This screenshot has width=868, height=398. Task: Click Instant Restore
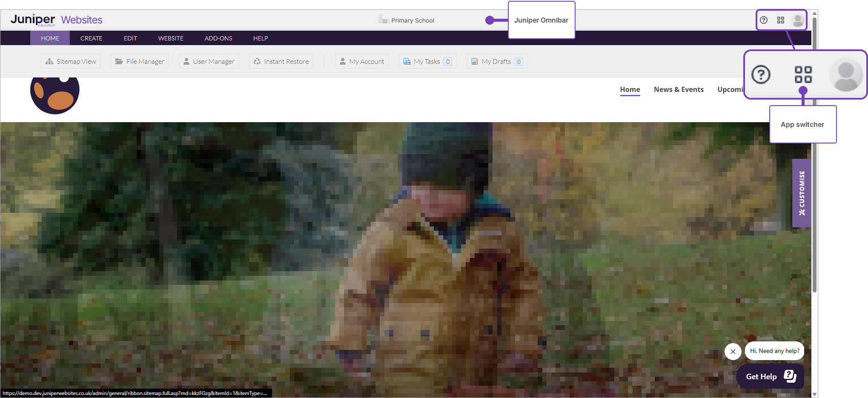pyautogui.click(x=281, y=61)
